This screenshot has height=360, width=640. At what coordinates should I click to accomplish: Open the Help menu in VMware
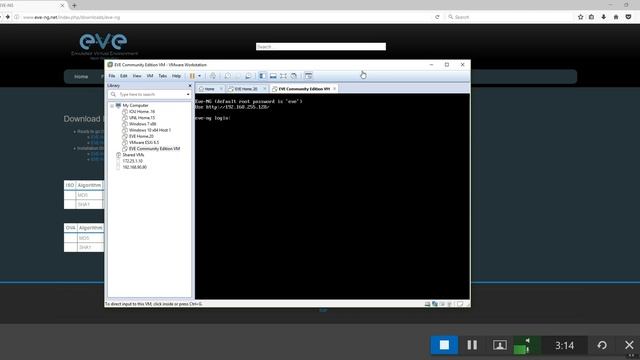pos(176,76)
